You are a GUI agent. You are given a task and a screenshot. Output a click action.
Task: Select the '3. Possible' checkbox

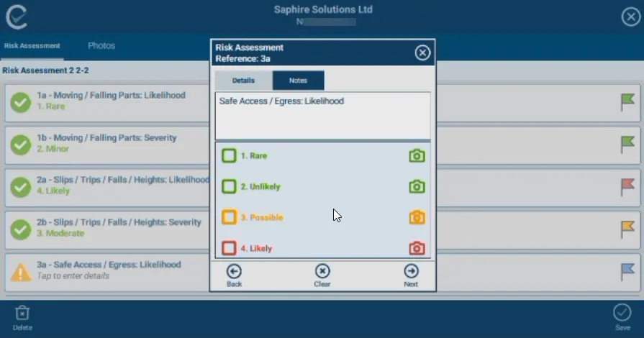click(x=229, y=217)
